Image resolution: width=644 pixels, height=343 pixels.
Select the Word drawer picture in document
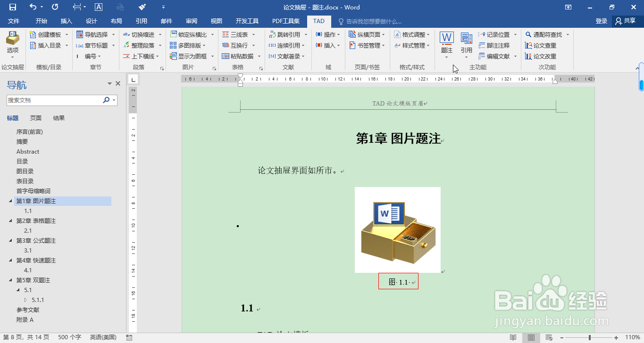398,230
